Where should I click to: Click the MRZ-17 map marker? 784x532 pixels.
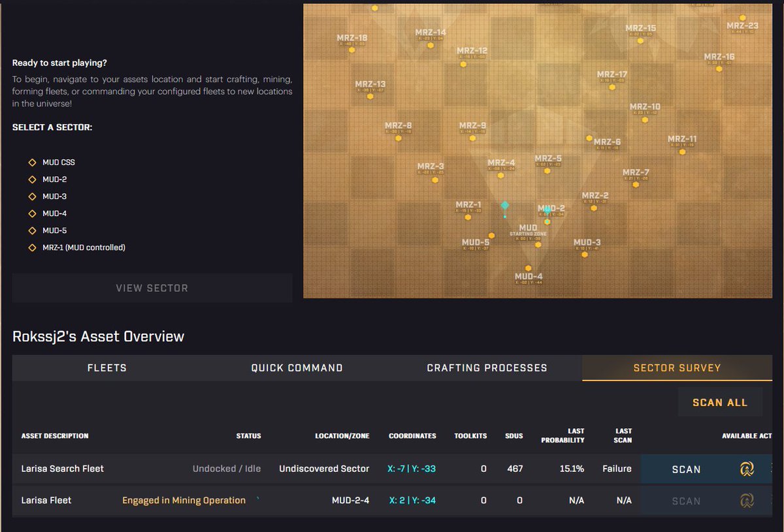point(612,87)
